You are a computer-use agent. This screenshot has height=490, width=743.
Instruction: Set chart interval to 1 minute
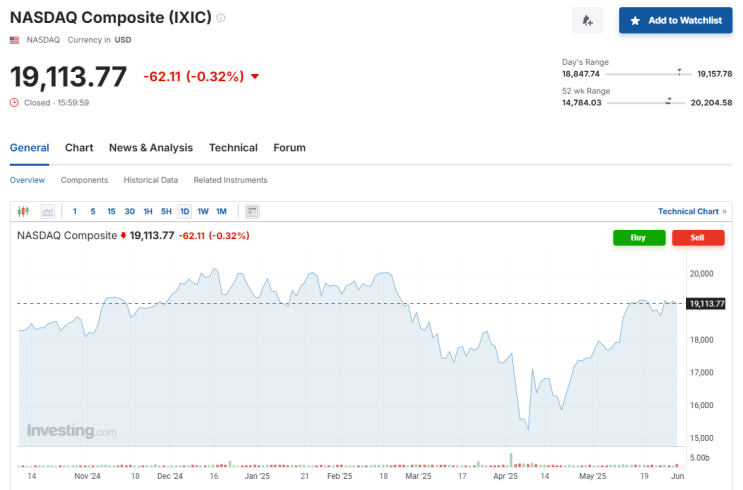(74, 211)
